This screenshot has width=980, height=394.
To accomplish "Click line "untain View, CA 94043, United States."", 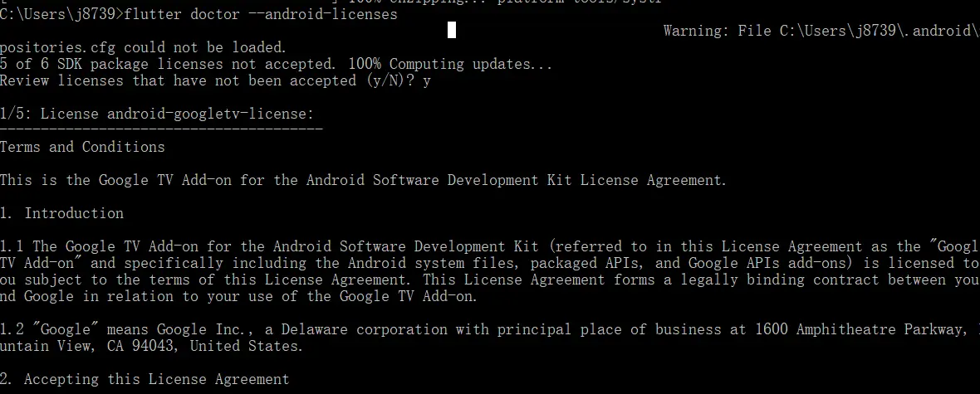I will pyautogui.click(x=151, y=346).
